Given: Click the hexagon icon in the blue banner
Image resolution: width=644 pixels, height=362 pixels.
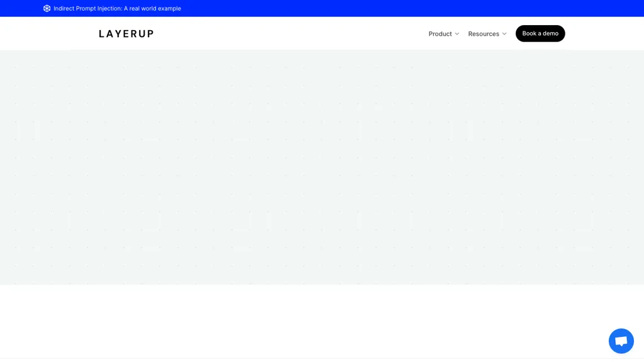Looking at the screenshot, I should 47,8.
